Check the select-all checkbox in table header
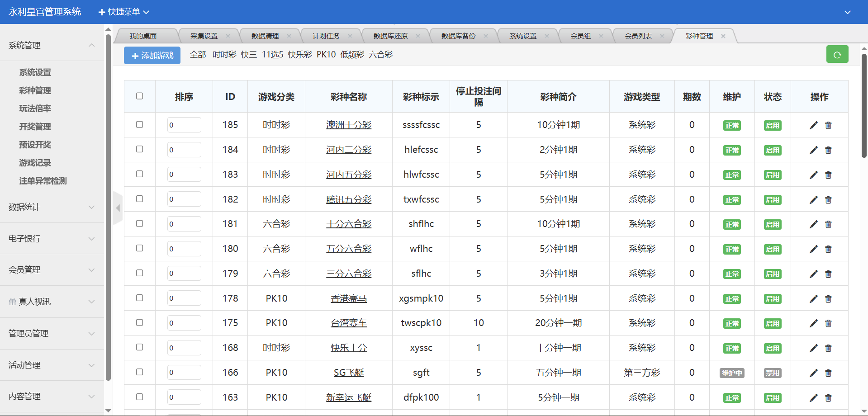This screenshot has width=868, height=416. (139, 96)
